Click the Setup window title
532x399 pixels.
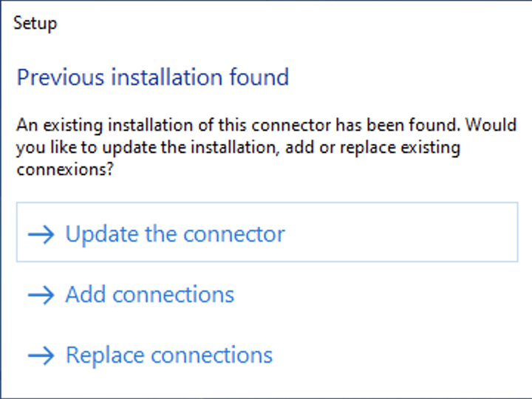point(35,23)
